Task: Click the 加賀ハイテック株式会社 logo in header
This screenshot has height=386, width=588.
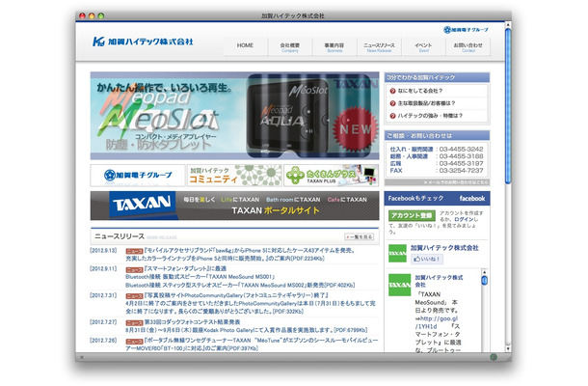Action: coord(143,41)
